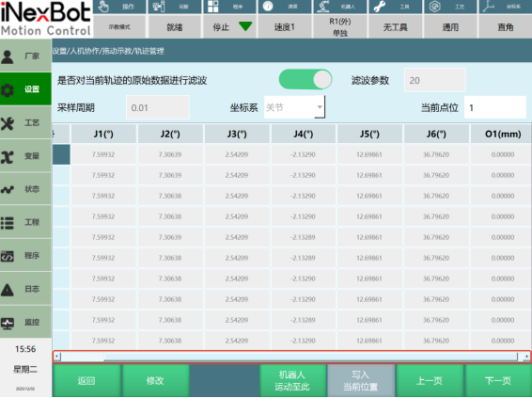
Task: Open the 状态 sidebar label
Action: (32, 189)
